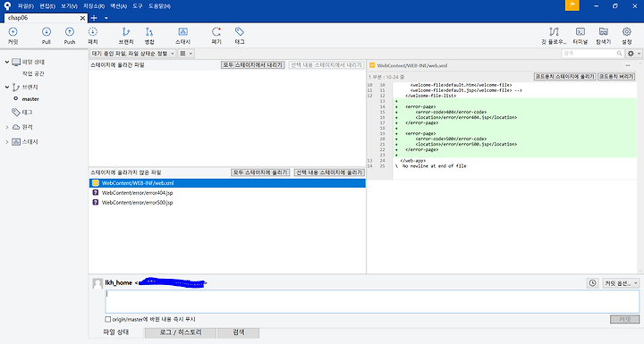Select WebContent/error/error404.jsp file row
This screenshot has width=644, height=344.
coord(227,192)
